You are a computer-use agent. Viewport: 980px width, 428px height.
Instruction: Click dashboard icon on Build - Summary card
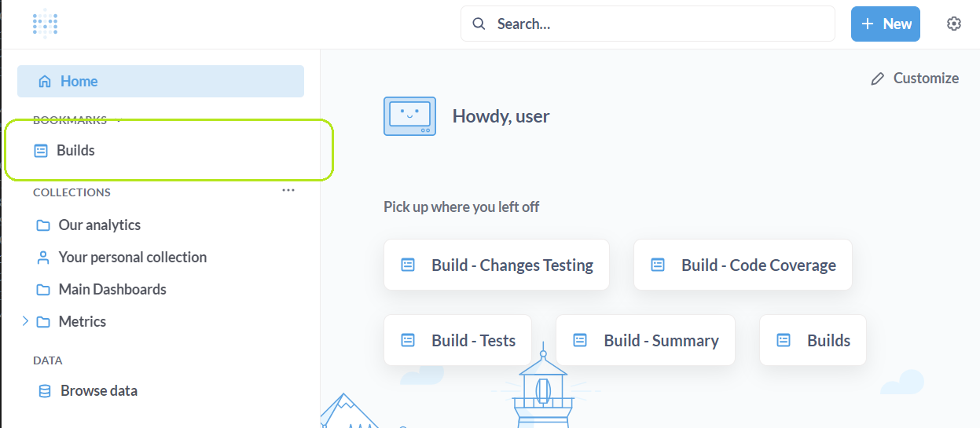580,340
